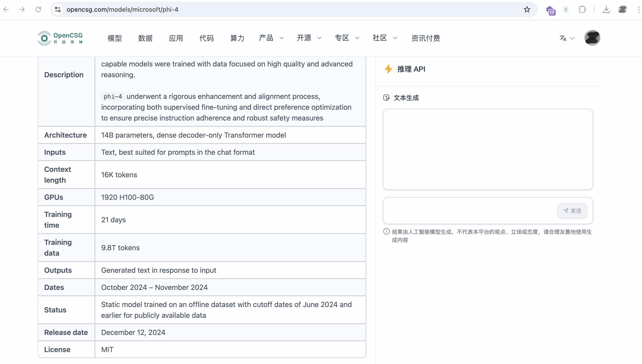
Task: Click the lightning bolt 推理 API icon
Action: (x=388, y=69)
